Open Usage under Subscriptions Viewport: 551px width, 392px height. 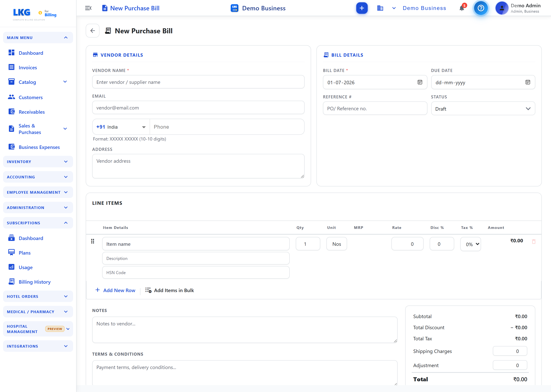pos(26,267)
